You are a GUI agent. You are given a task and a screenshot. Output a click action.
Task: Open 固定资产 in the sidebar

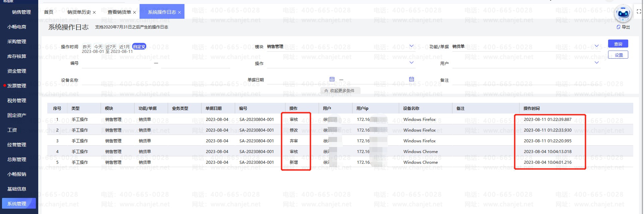point(17,115)
